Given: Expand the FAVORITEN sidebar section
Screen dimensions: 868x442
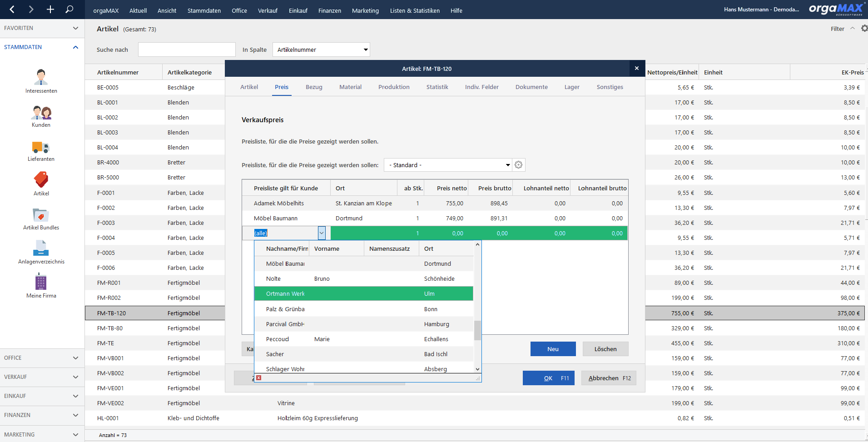Looking at the screenshot, I should tap(42, 28).
